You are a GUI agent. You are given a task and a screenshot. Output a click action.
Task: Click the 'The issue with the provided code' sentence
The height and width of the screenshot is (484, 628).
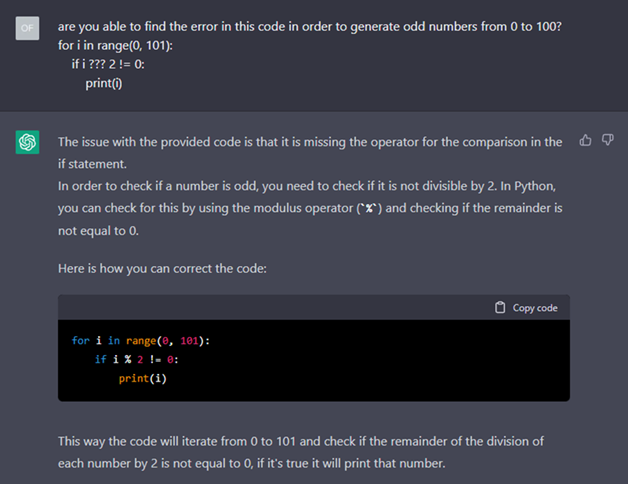point(310,153)
